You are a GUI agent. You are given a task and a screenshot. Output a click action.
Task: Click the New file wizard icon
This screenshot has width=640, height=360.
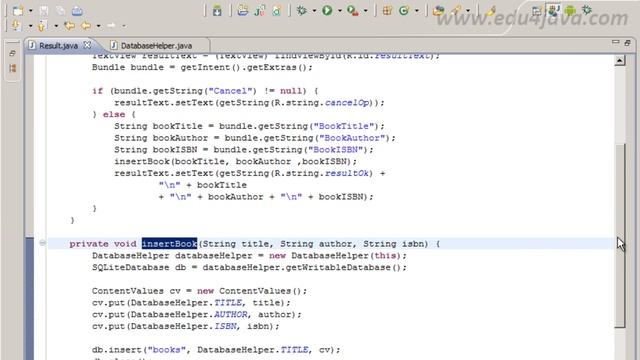tap(18, 11)
